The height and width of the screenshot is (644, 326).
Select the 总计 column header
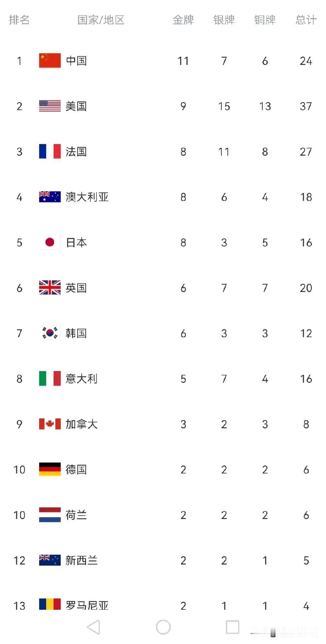click(306, 20)
